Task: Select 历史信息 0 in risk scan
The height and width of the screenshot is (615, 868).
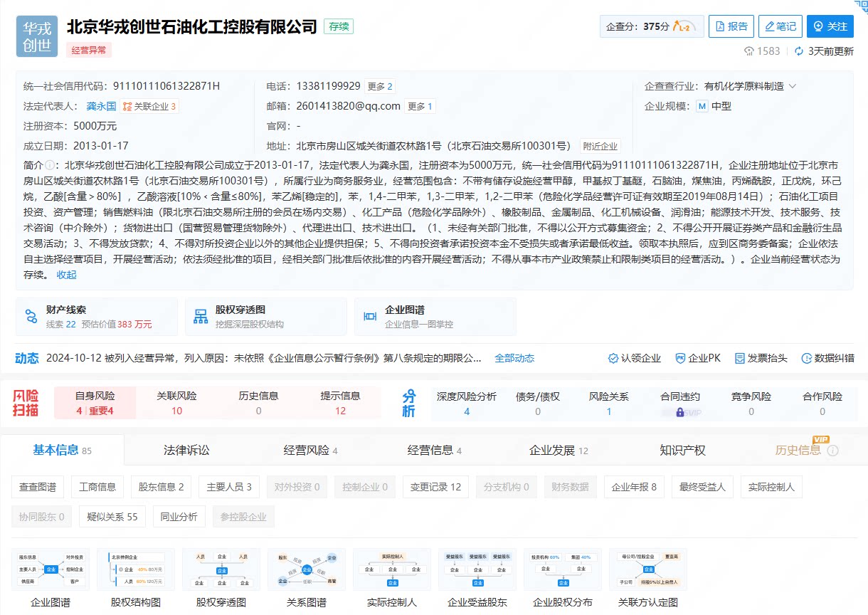Action: [x=258, y=403]
